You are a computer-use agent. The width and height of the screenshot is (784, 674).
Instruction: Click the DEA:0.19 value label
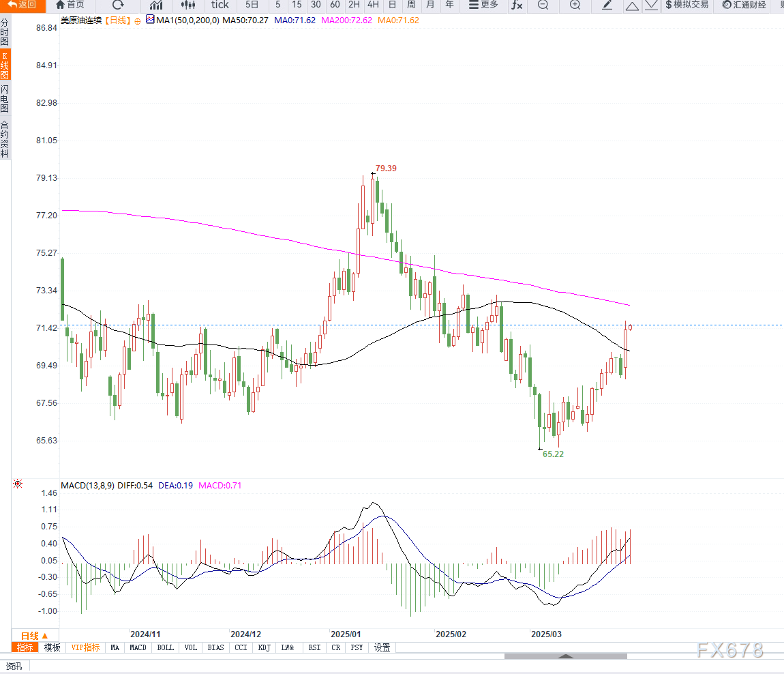pos(175,485)
